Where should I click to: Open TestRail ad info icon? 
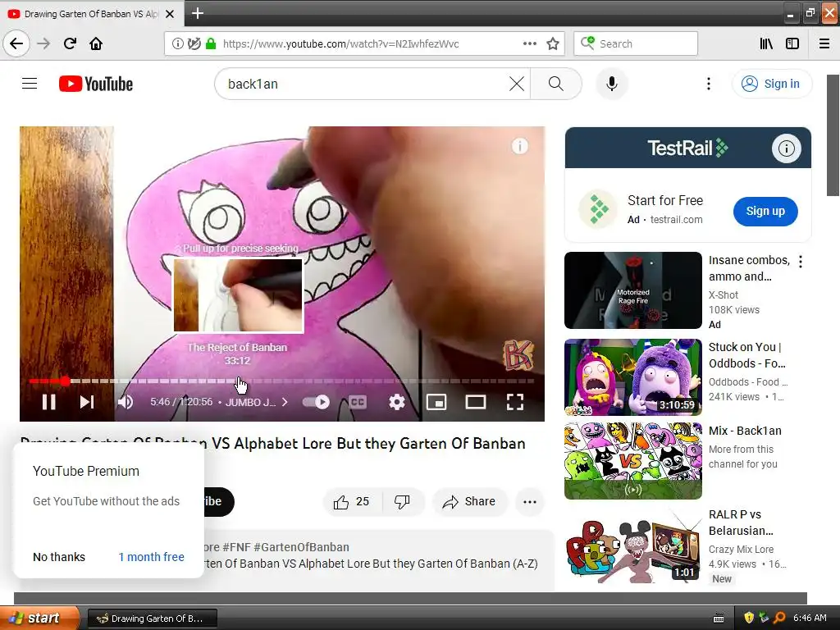786,148
